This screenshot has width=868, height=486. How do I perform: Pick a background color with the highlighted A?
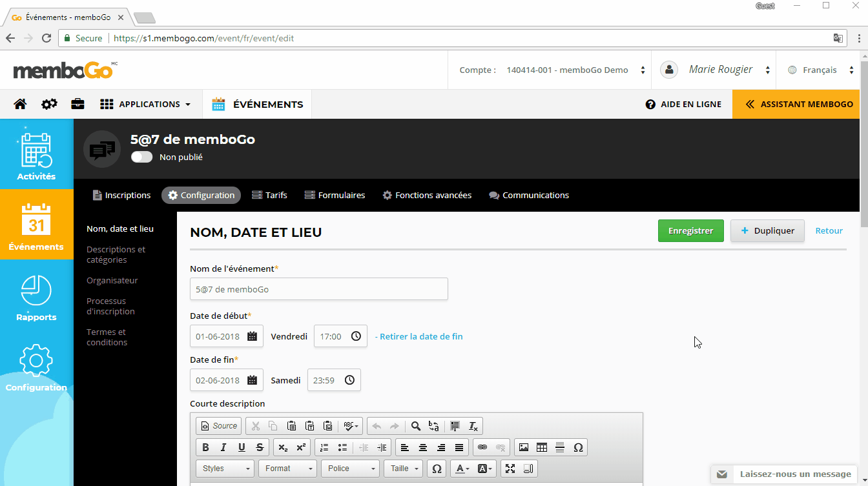pos(484,469)
